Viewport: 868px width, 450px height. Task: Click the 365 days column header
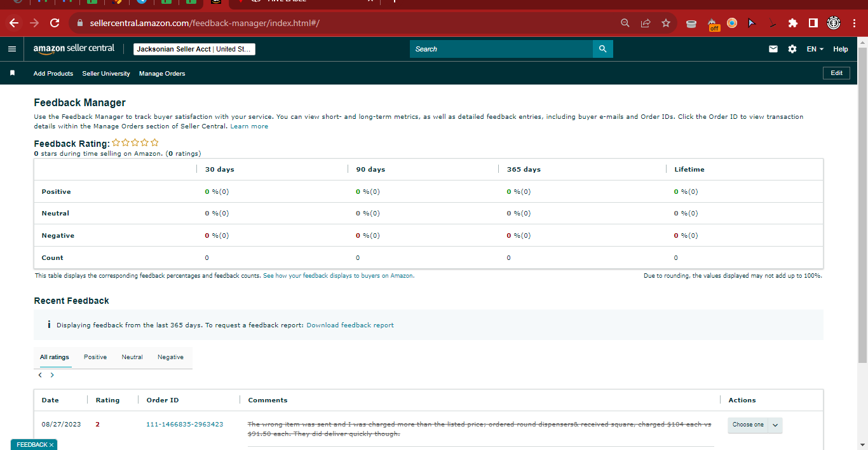(524, 170)
